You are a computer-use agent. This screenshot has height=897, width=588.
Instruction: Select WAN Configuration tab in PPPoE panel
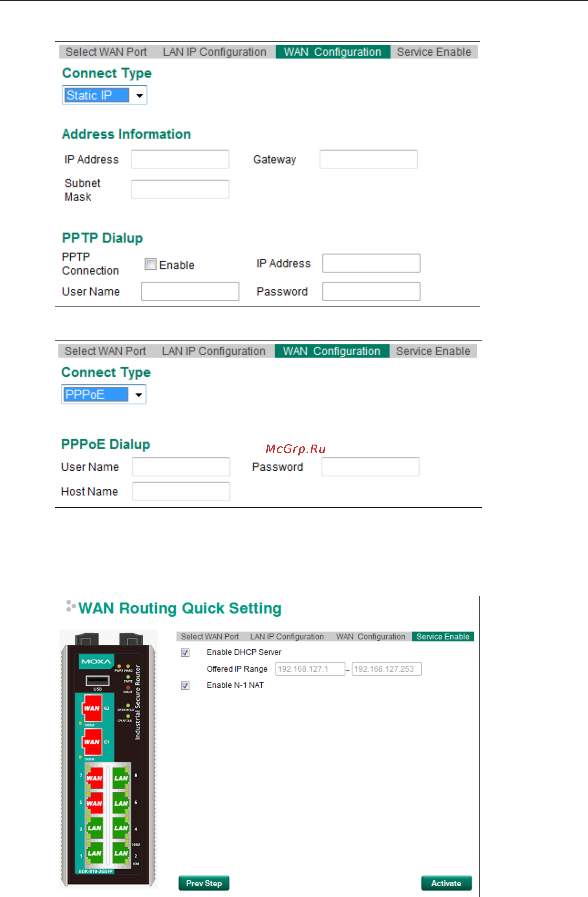tap(332, 351)
